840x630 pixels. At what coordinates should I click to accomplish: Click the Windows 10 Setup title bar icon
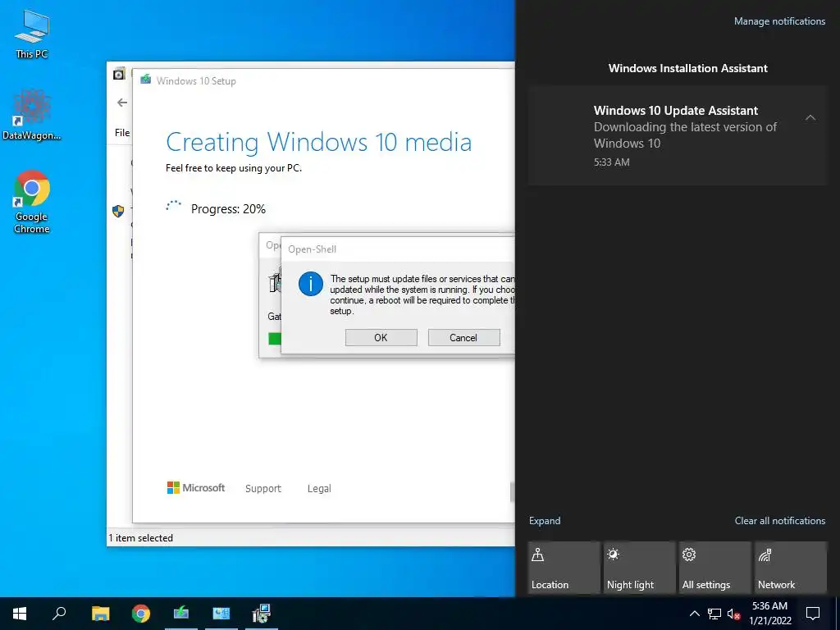point(146,80)
